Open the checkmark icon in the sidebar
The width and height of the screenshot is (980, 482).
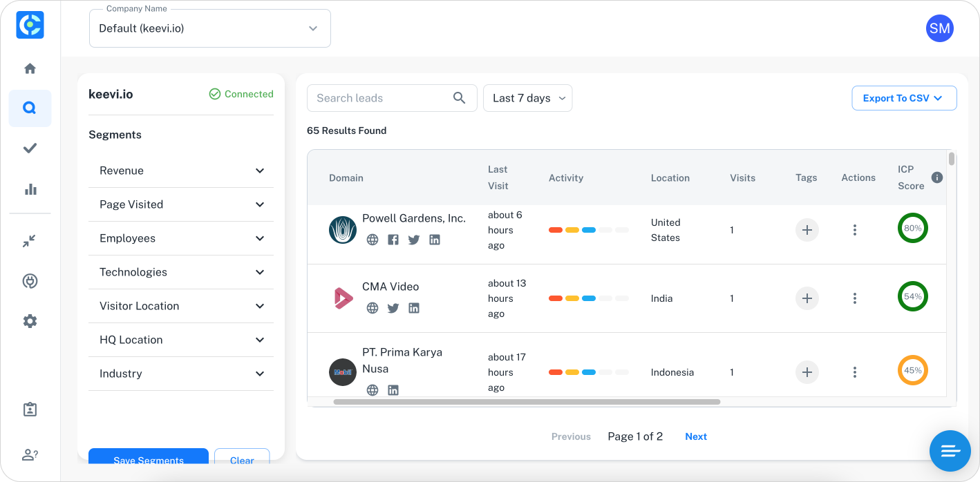tap(30, 148)
